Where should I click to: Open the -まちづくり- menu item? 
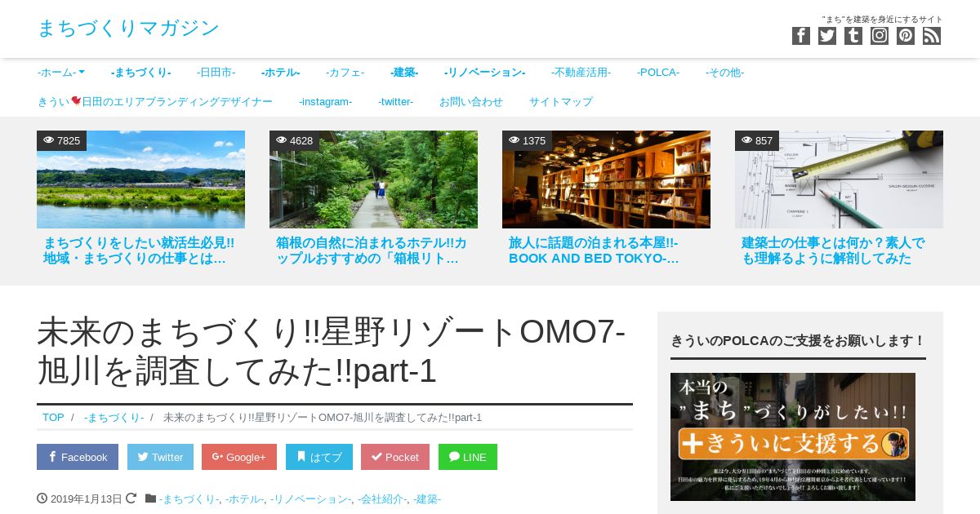point(140,73)
